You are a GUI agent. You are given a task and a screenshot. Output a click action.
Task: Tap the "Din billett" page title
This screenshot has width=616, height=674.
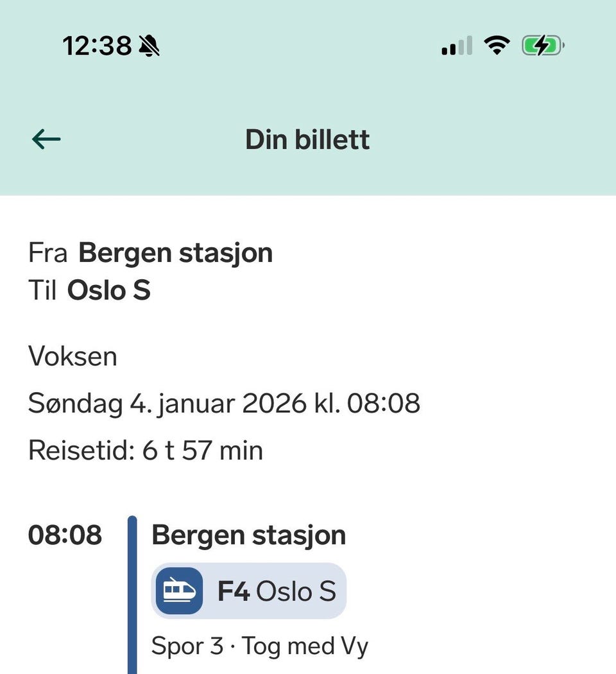307,140
